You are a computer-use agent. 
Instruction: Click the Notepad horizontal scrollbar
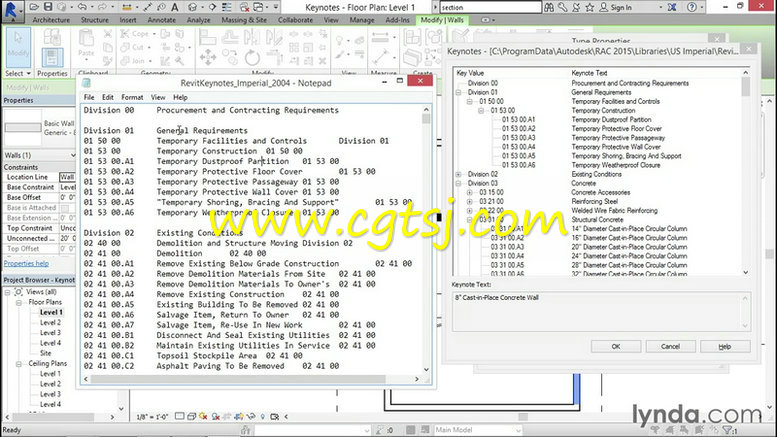click(251, 379)
